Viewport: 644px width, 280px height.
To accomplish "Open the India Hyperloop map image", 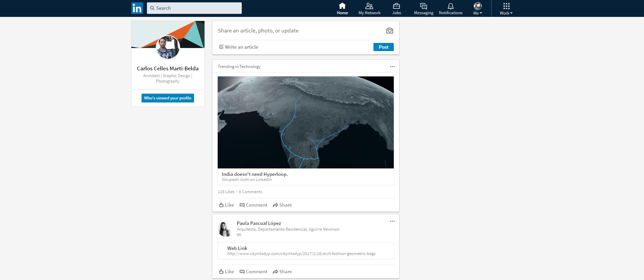I will [306, 122].
